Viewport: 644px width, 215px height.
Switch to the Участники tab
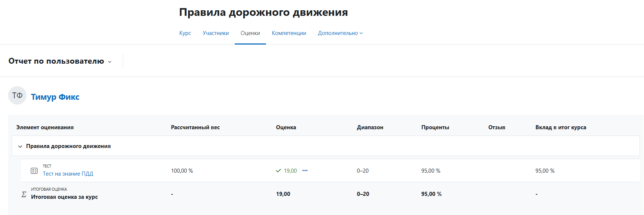(216, 33)
